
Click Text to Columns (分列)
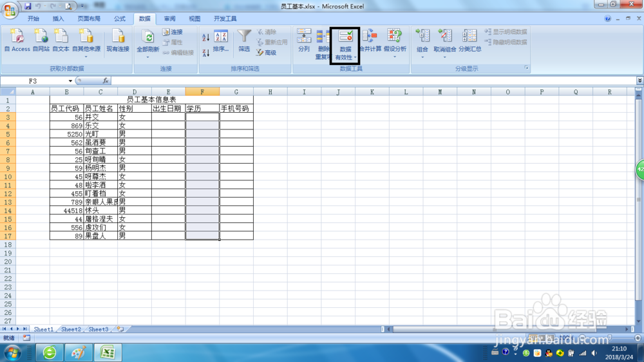[303, 41]
